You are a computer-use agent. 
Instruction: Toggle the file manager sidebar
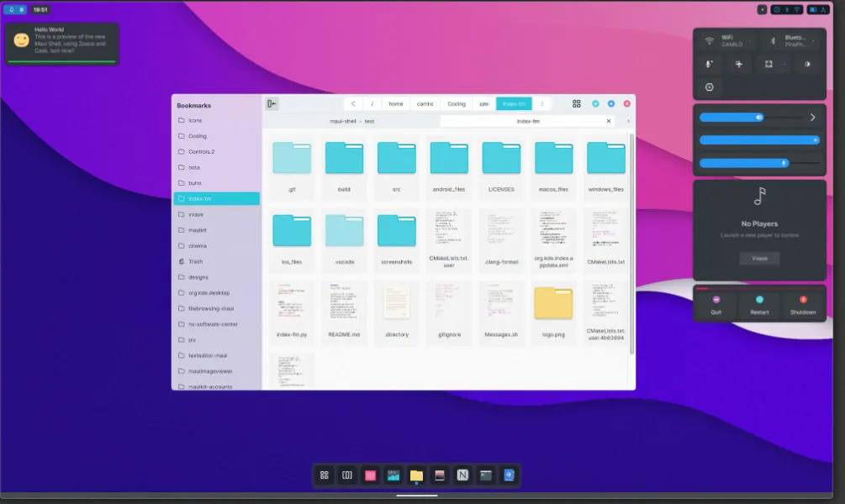point(272,104)
